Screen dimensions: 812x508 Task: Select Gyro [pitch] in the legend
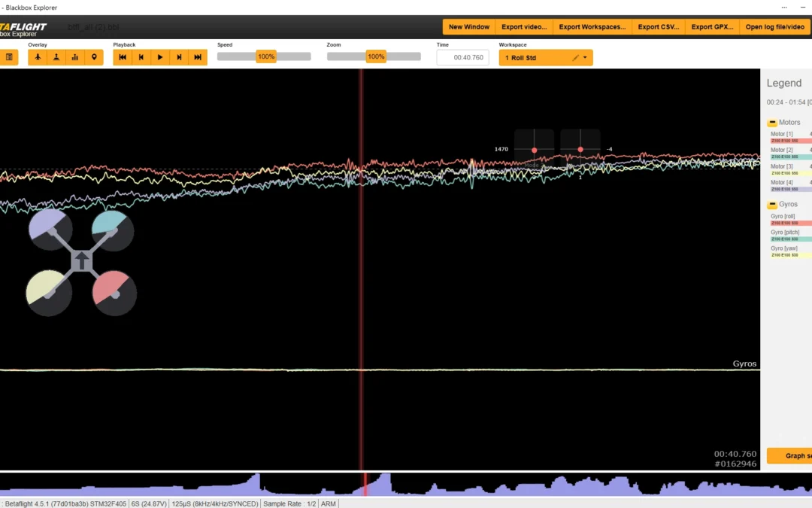[x=784, y=233]
